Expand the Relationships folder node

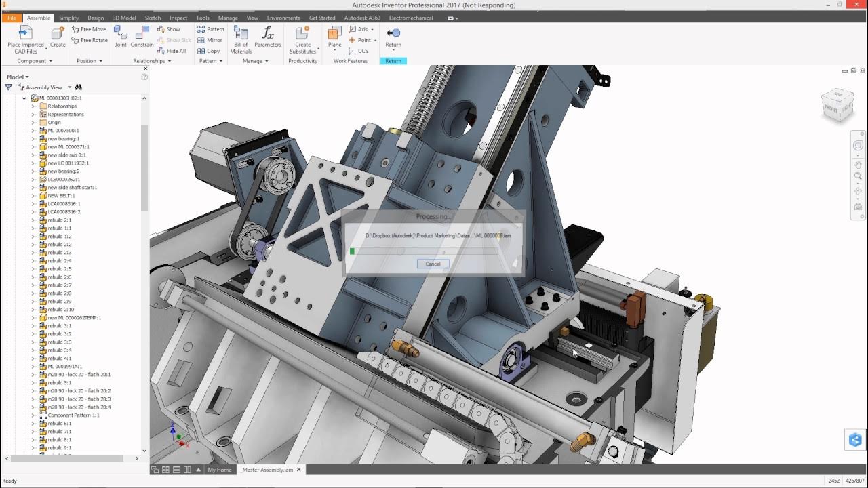coord(33,106)
